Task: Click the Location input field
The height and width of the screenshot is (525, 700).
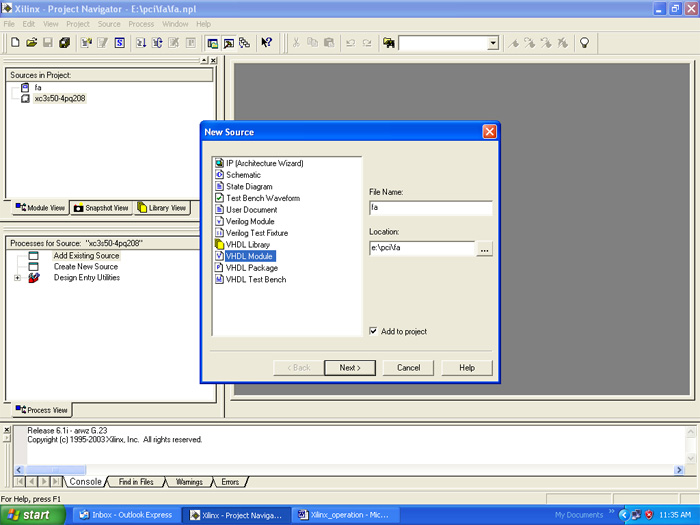Action: point(422,248)
